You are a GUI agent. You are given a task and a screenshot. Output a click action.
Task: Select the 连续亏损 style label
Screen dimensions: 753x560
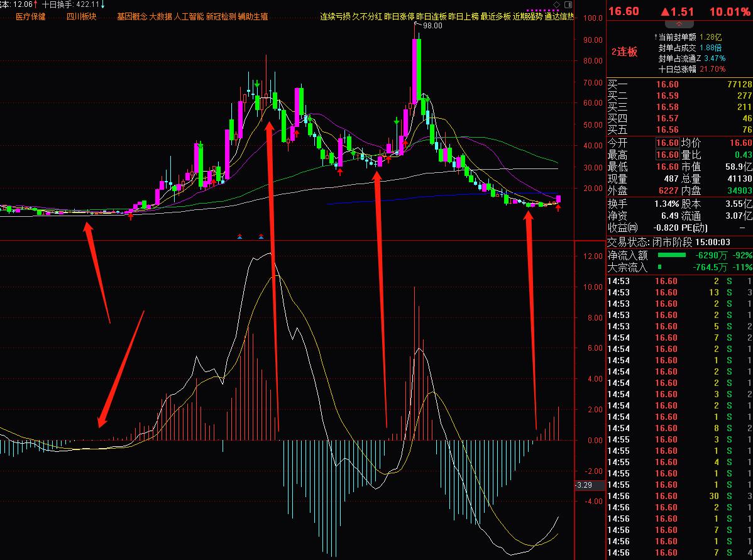pos(335,16)
